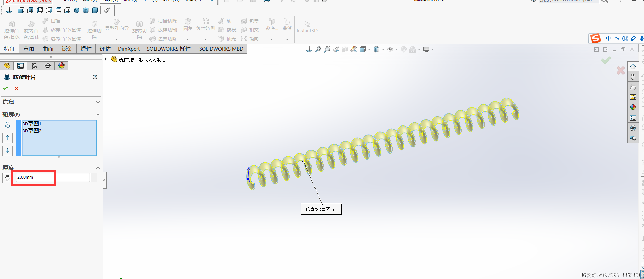This screenshot has height=279, width=644.
Task: Expand the 流体域 flyout tree node
Action: [x=106, y=59]
